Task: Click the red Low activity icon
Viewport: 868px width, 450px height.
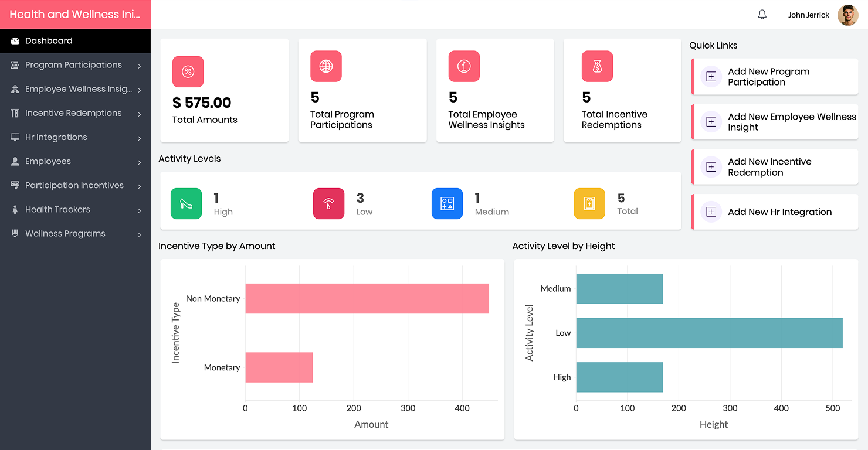Action: coord(328,204)
